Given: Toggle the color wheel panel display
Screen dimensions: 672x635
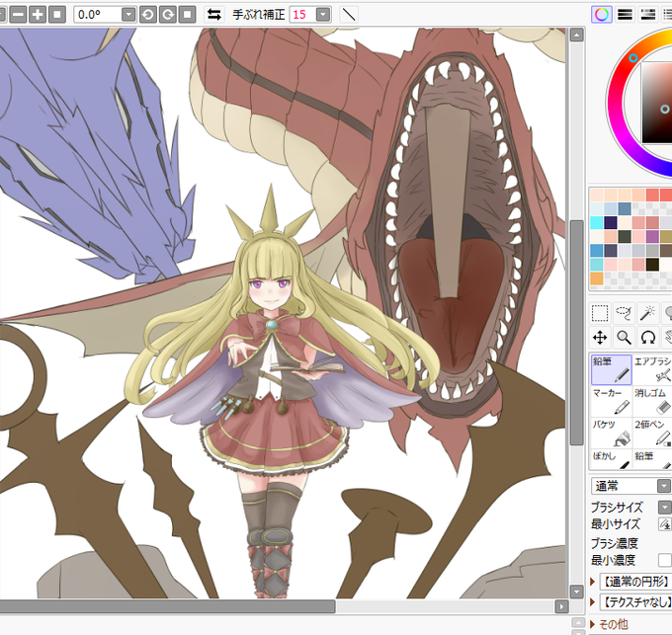Looking at the screenshot, I should 601,15.
